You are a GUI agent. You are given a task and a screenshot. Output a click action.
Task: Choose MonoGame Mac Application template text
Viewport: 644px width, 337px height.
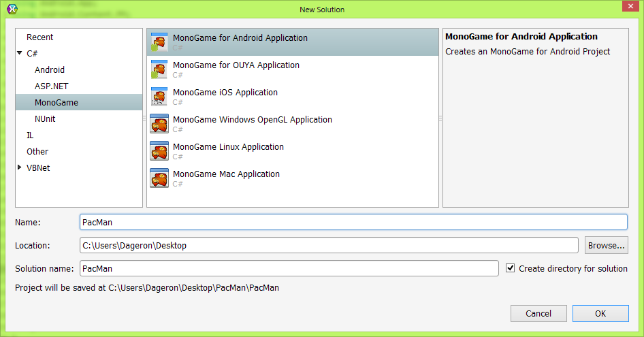[226, 174]
